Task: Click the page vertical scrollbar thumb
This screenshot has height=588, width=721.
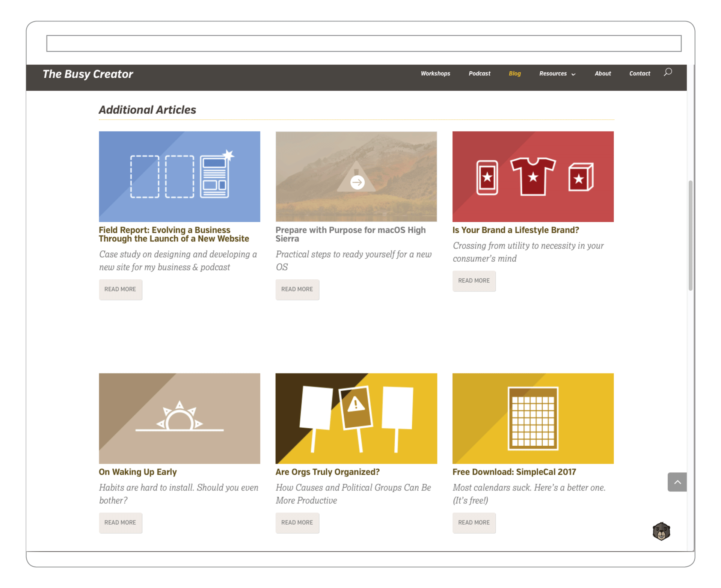Action: click(x=690, y=236)
